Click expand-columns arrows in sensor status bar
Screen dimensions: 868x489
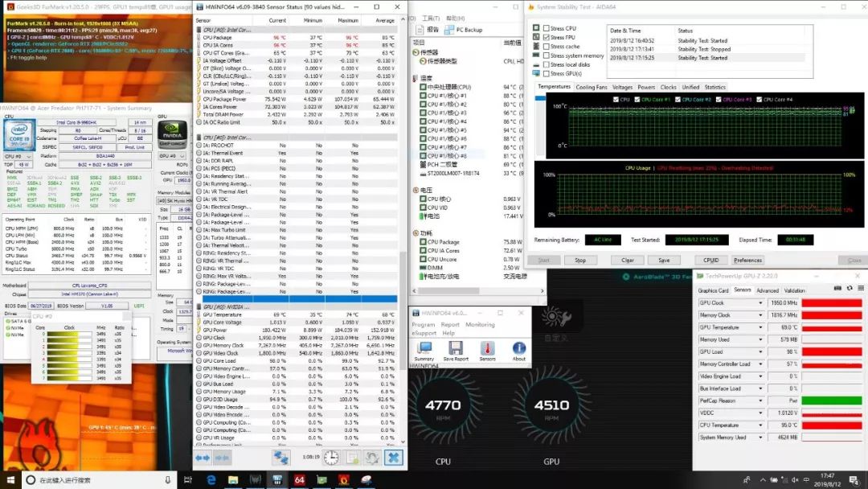pyautogui.click(x=203, y=458)
